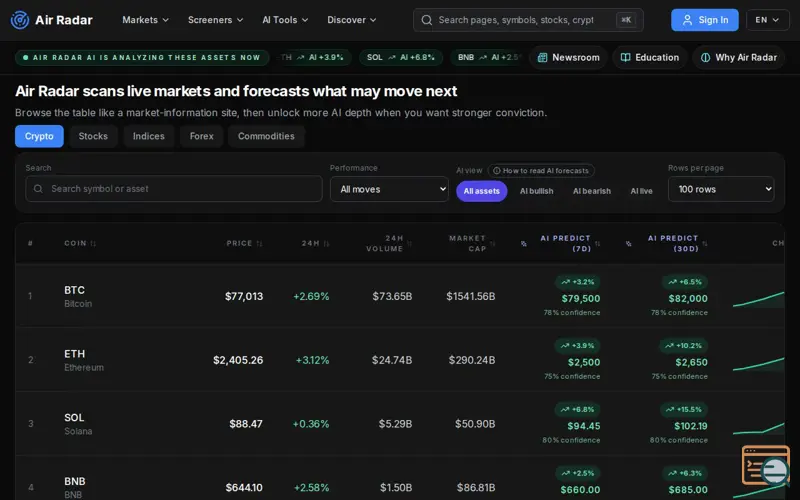This screenshot has height=500, width=800.
Task: Switch to the Forex tab
Action: [x=202, y=136]
